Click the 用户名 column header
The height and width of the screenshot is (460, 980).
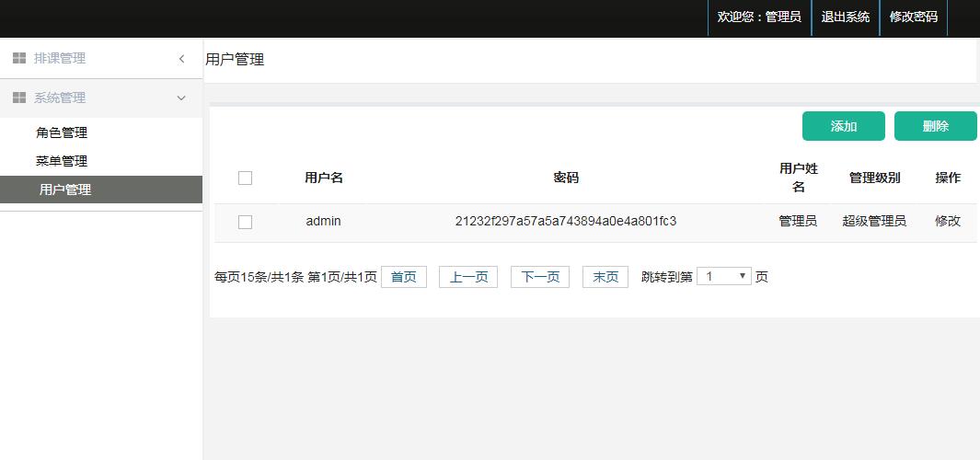324,178
